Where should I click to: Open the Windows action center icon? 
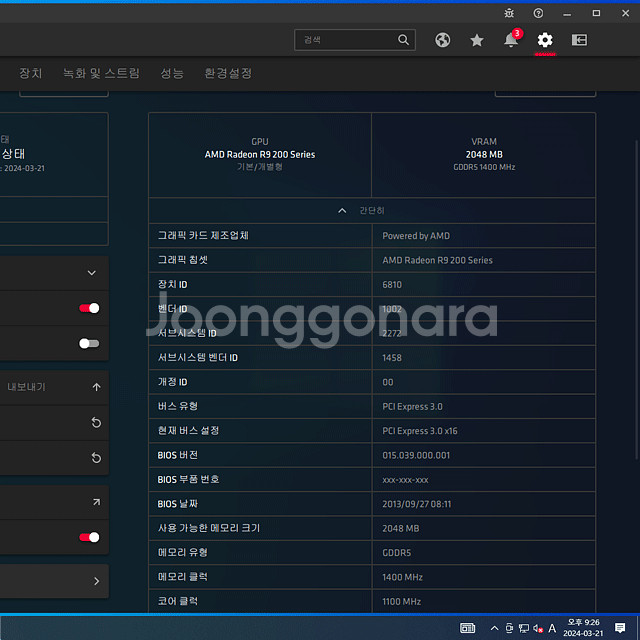tap(620, 628)
